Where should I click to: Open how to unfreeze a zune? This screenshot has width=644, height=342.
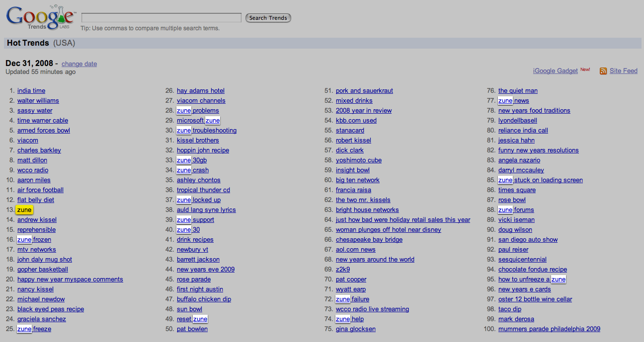click(532, 279)
